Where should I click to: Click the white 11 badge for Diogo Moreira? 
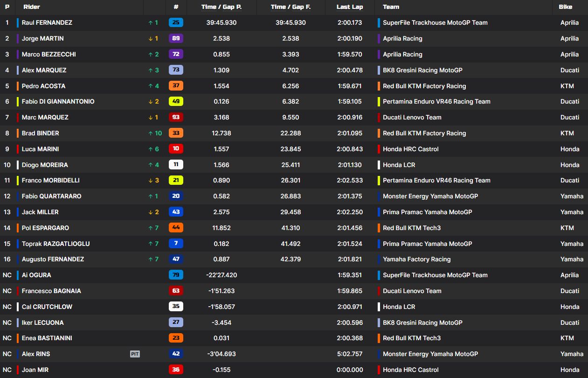coord(176,165)
